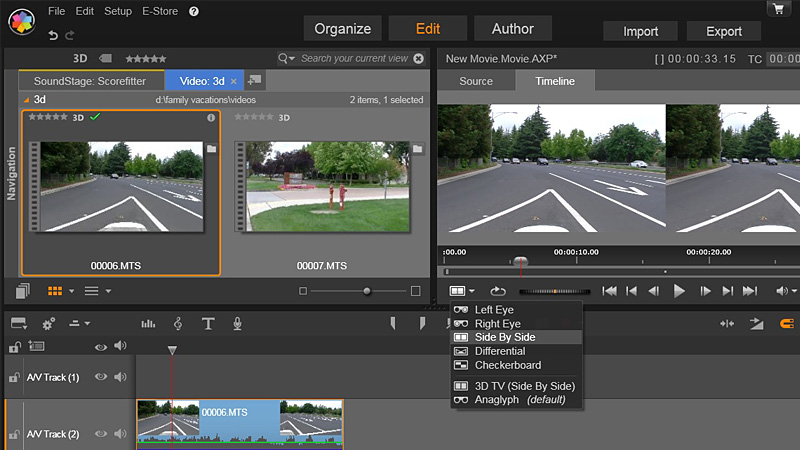The height and width of the screenshot is (450, 800).
Task: Click the timeline settings gear icon
Action: [48, 323]
